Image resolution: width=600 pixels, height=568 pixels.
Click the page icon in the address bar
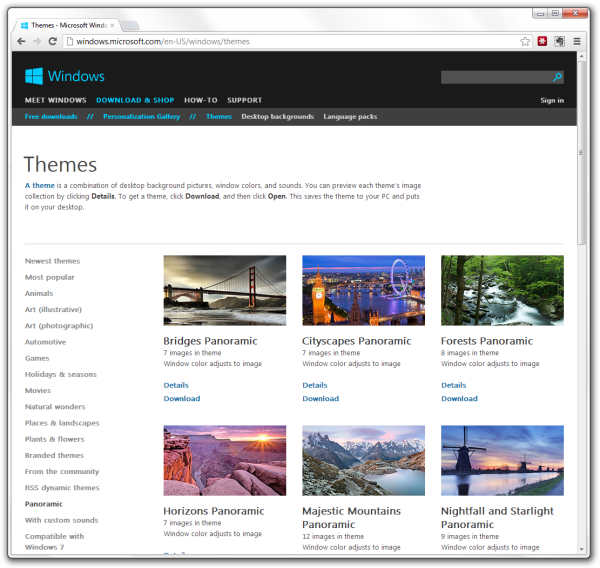pyautogui.click(x=70, y=41)
